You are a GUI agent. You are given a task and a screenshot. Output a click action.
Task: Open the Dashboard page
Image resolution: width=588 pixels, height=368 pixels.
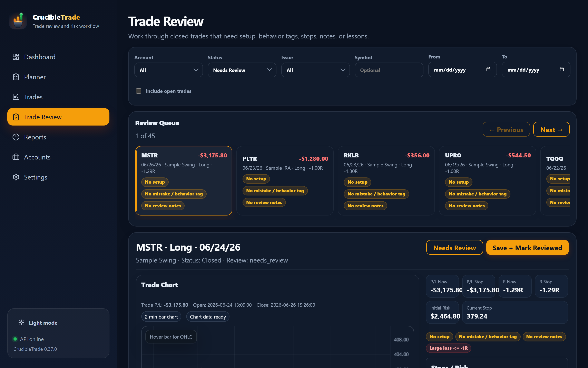[x=58, y=57]
